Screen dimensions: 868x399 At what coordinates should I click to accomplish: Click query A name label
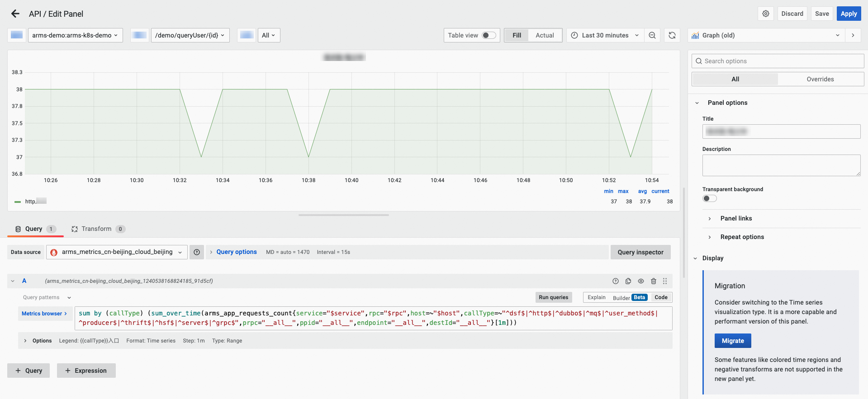[x=24, y=281]
